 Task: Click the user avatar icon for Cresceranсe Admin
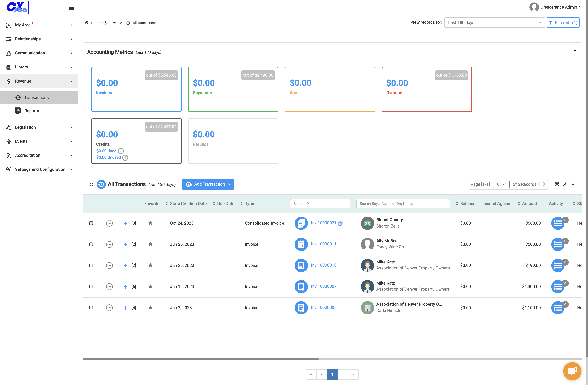[x=534, y=7]
